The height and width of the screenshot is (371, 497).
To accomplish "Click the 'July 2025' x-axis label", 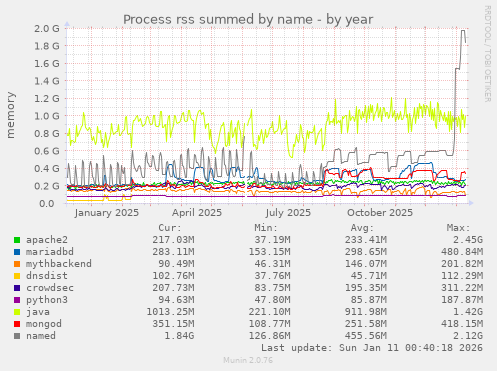I will pyautogui.click(x=288, y=213).
